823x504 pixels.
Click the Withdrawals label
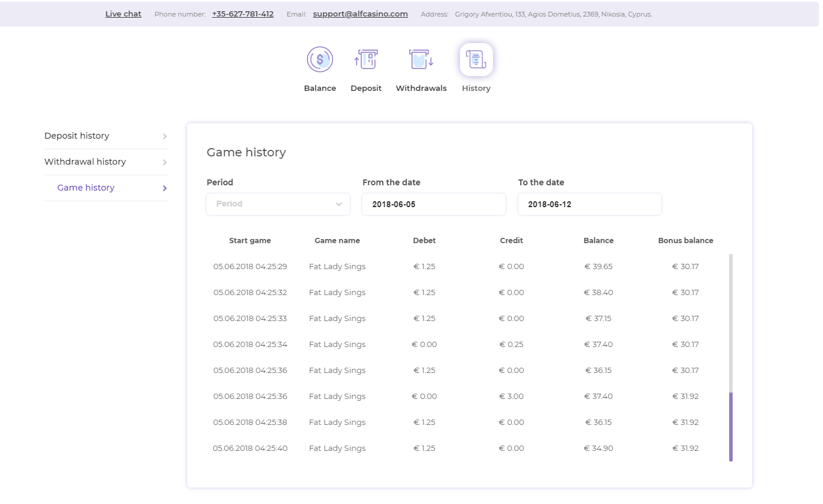pos(421,88)
